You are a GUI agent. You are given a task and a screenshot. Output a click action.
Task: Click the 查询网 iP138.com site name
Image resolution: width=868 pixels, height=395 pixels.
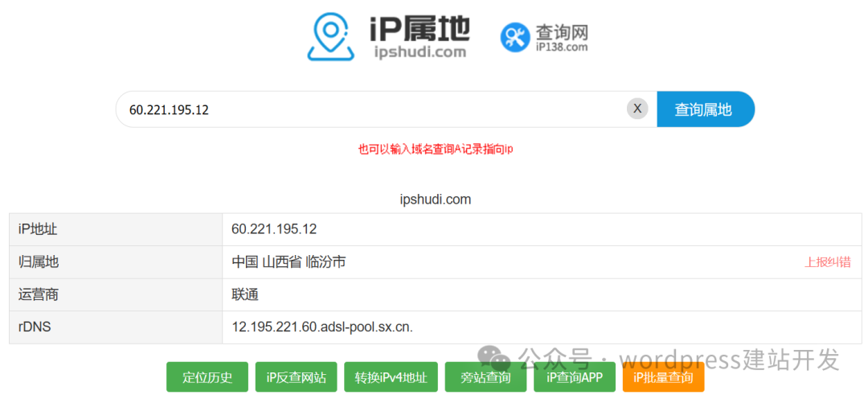click(562, 38)
